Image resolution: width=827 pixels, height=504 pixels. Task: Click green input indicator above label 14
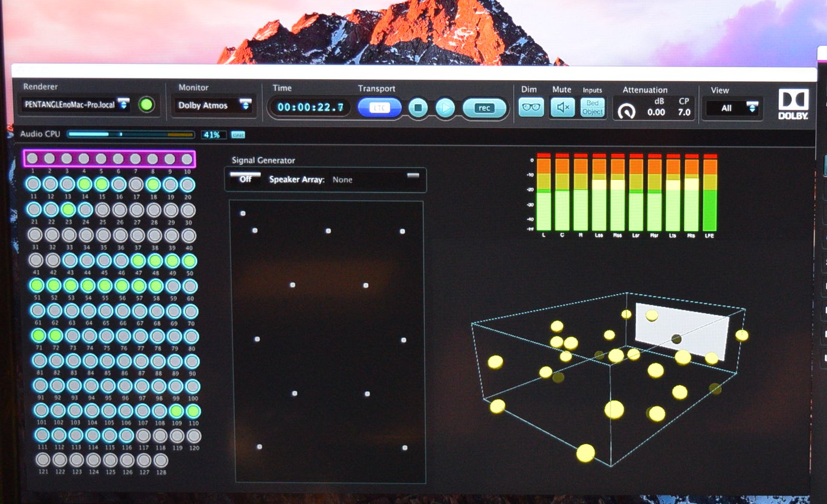(84, 184)
